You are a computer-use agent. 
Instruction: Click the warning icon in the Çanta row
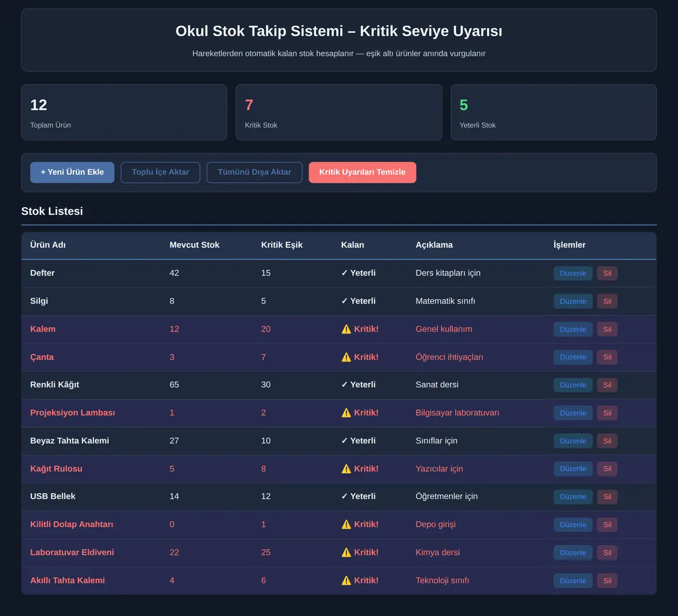click(346, 357)
